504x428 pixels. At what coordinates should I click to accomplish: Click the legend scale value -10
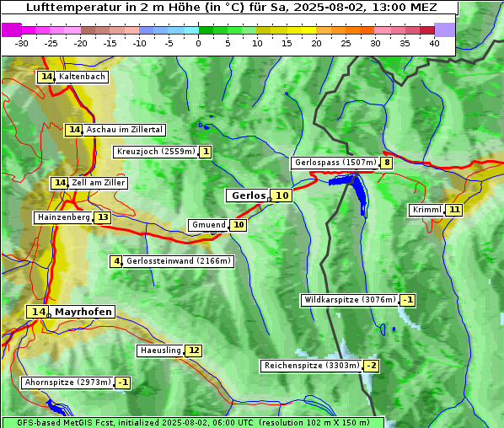click(x=139, y=43)
